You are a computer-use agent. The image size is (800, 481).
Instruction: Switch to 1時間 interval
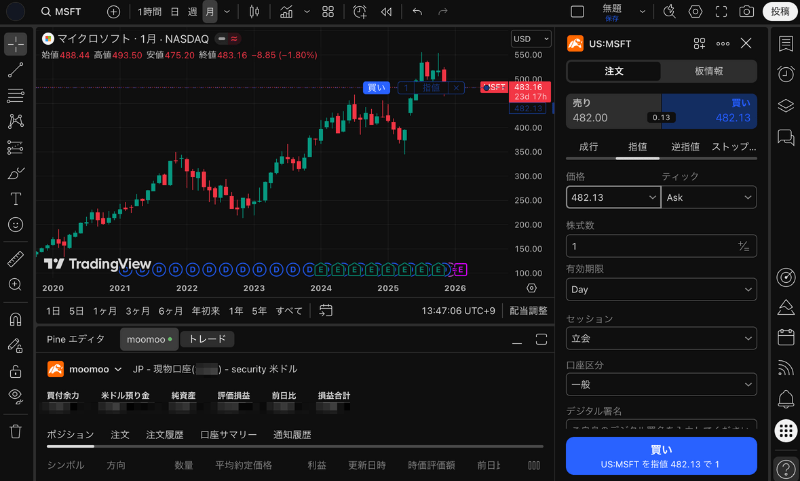pyautogui.click(x=149, y=12)
